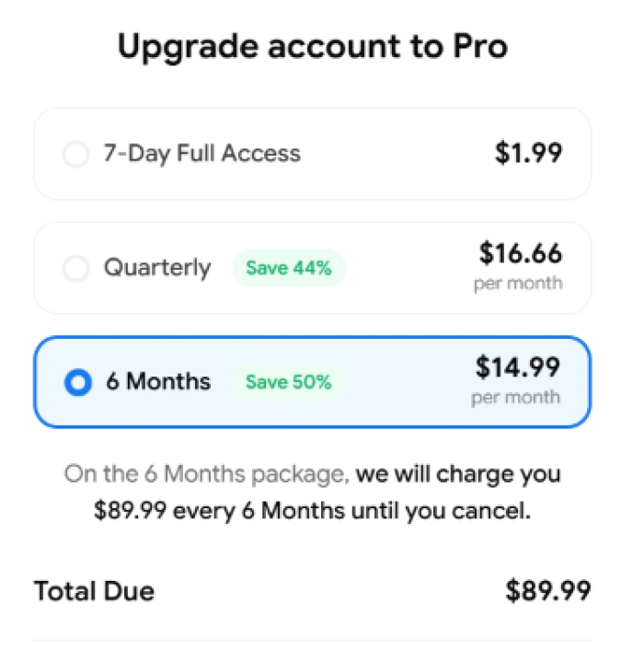Click the Total Due label
Screen dimensions: 644x650
[94, 591]
